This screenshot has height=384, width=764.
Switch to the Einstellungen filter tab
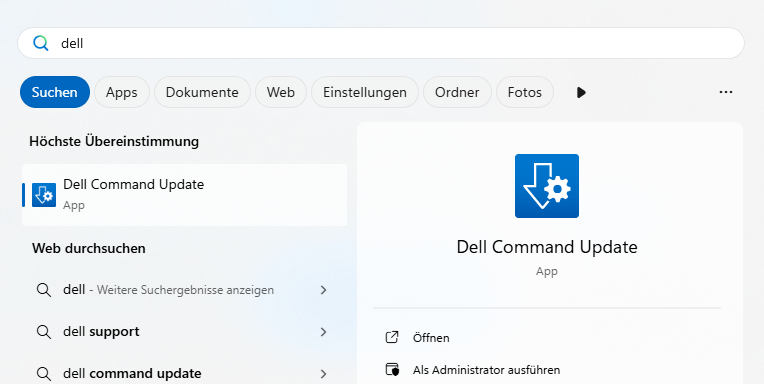point(364,92)
